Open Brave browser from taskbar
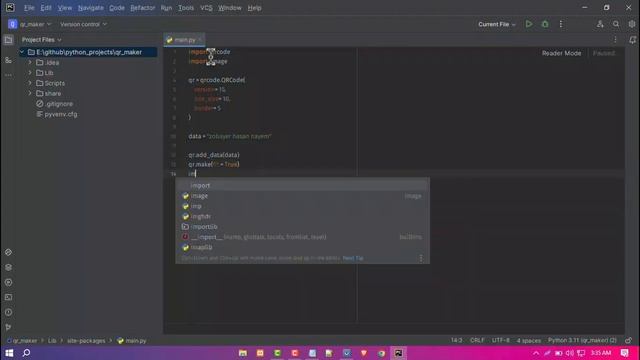The width and height of the screenshot is (640, 360). [364, 353]
